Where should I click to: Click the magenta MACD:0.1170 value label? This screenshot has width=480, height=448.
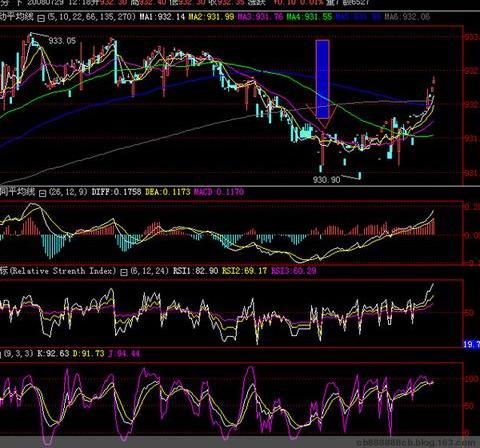coord(219,192)
